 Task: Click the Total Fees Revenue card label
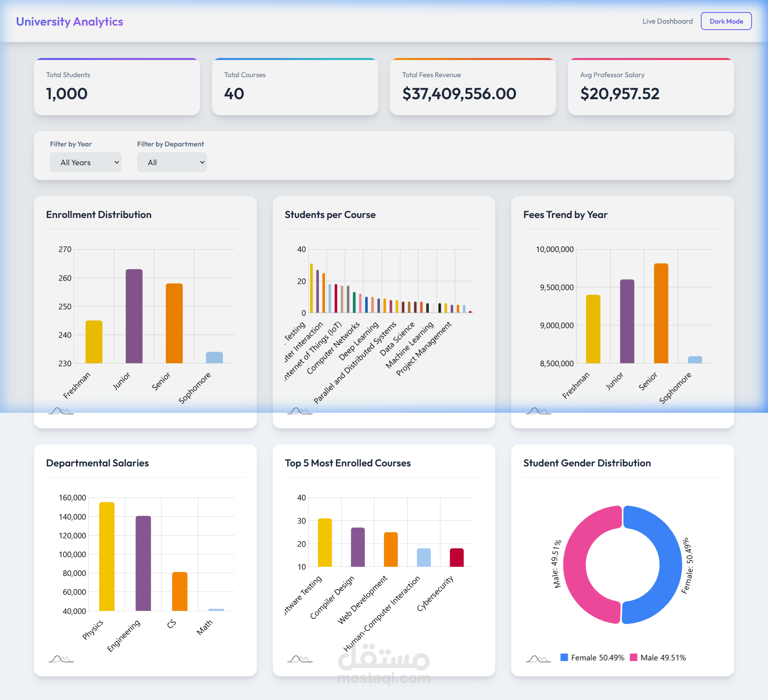pyautogui.click(x=431, y=75)
